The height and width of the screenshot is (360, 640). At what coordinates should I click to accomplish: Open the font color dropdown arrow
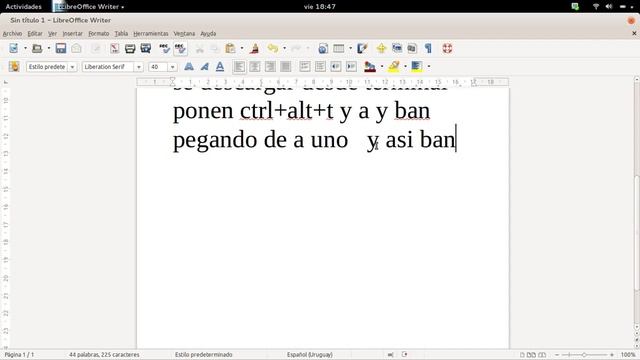pos(382,66)
